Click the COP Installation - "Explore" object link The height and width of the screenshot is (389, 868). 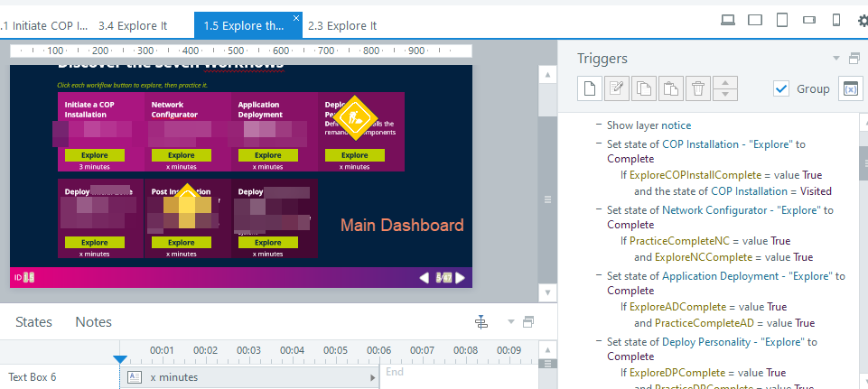[728, 144]
